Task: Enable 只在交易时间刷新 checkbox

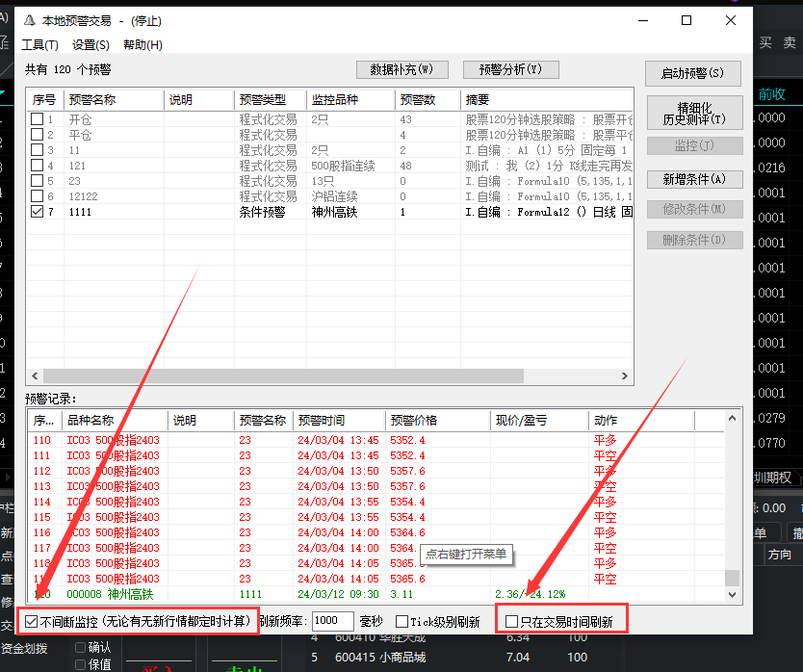Action: (x=511, y=622)
